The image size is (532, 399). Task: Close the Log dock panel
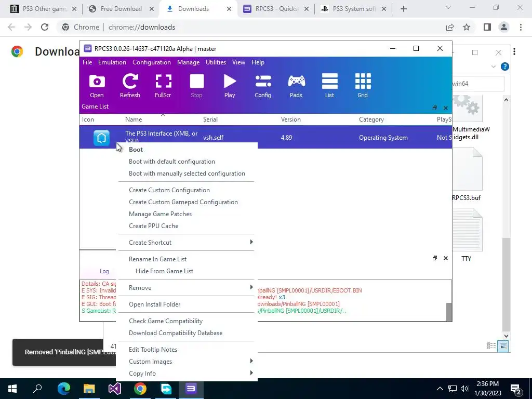click(x=445, y=258)
